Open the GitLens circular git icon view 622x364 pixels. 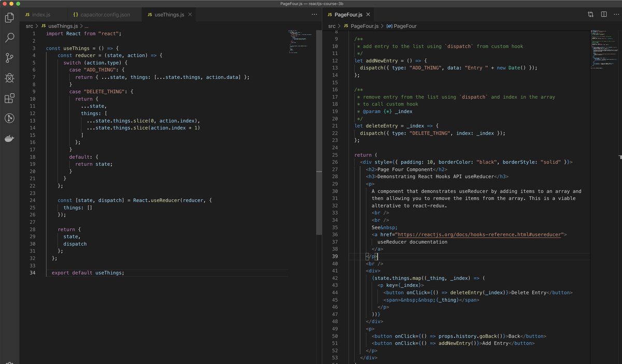point(9,118)
